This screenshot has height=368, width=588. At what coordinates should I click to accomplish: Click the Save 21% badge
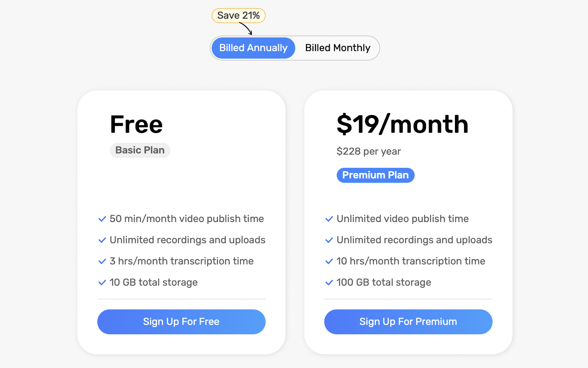239,15
